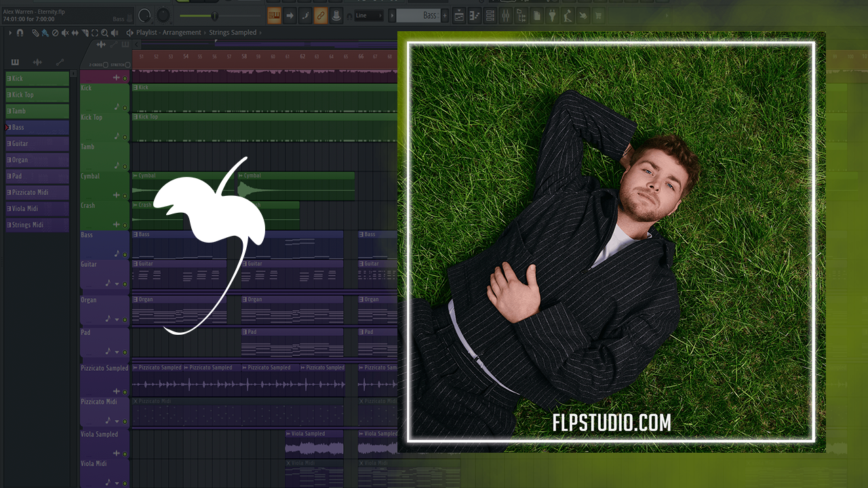Select the Zoom magnifier tool in playlist toolbar
The height and width of the screenshot is (488, 868).
[x=104, y=33]
